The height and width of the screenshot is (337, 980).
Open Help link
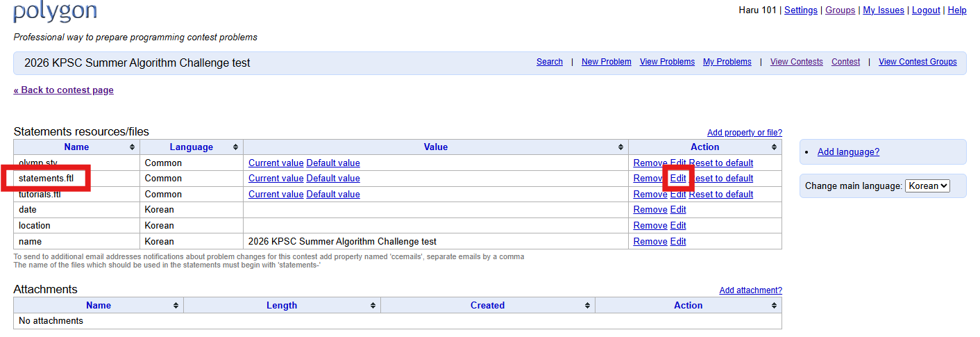pyautogui.click(x=957, y=10)
